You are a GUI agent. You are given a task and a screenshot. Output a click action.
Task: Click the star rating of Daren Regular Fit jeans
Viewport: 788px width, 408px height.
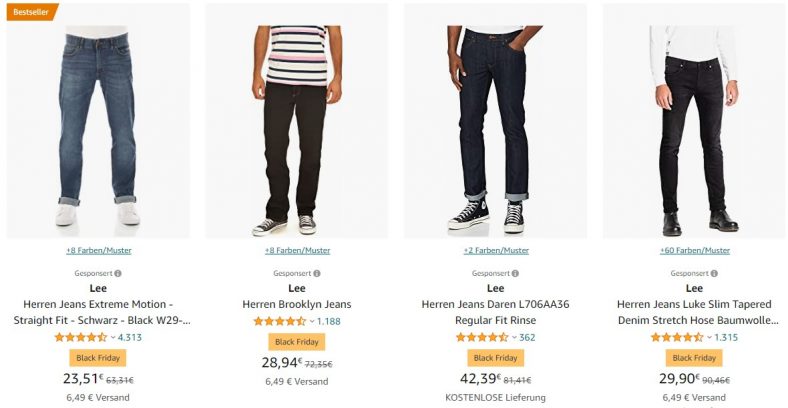482,338
